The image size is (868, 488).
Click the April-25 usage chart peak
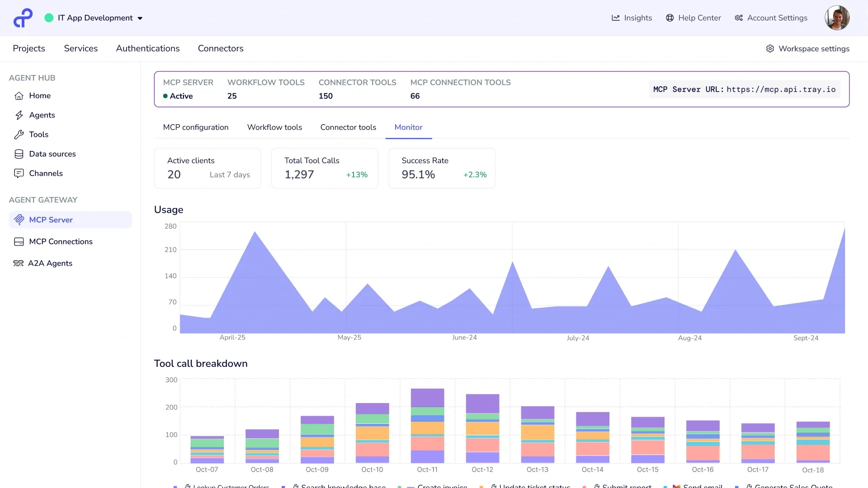255,232
